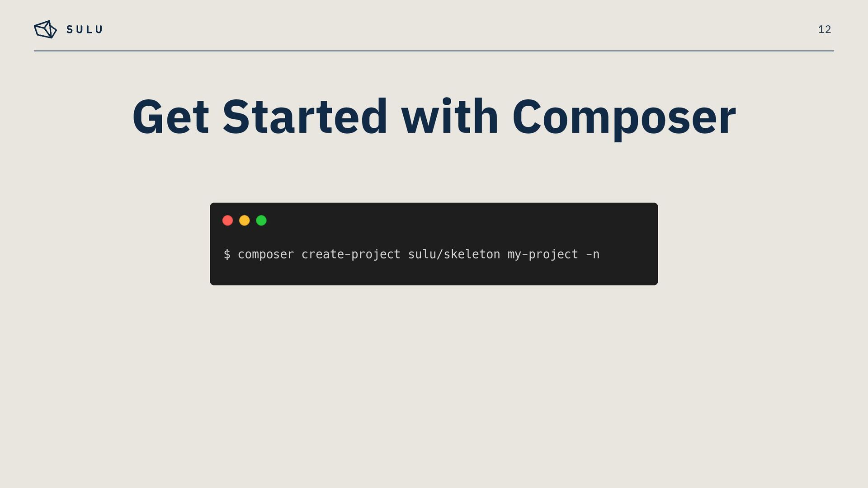Viewport: 868px width, 488px height.
Task: Click the dollar sign shell prompt
Action: pyautogui.click(x=227, y=254)
